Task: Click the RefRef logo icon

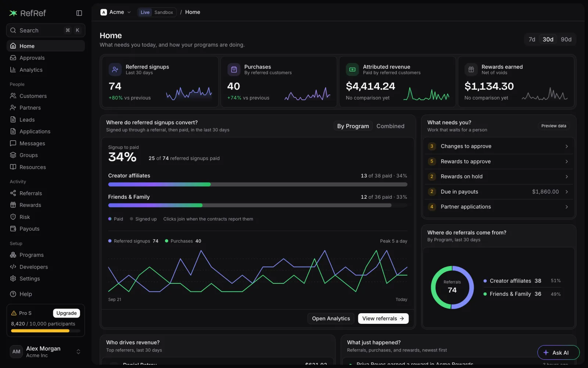Action: [13, 13]
